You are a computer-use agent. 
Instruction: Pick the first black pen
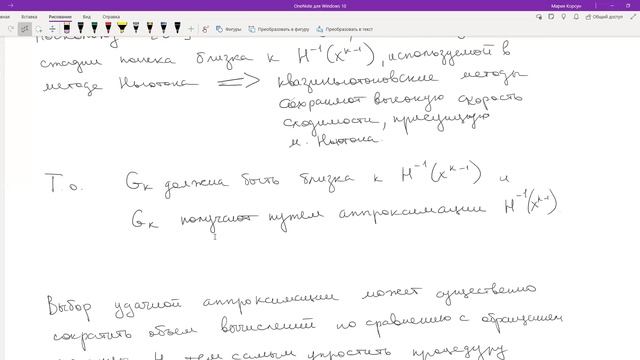pos(81,28)
